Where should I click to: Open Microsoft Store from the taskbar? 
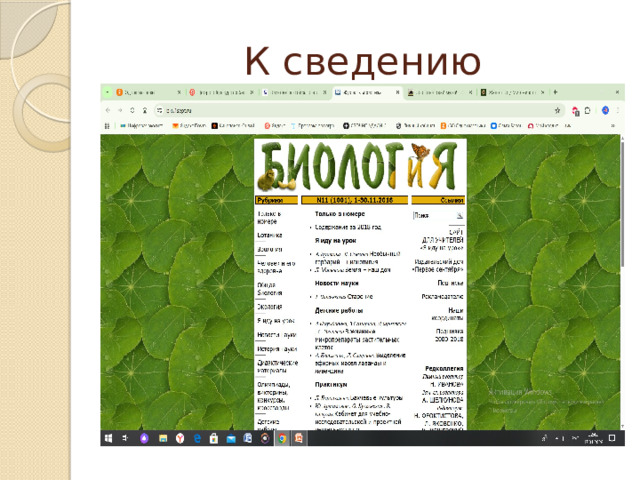click(x=213, y=438)
